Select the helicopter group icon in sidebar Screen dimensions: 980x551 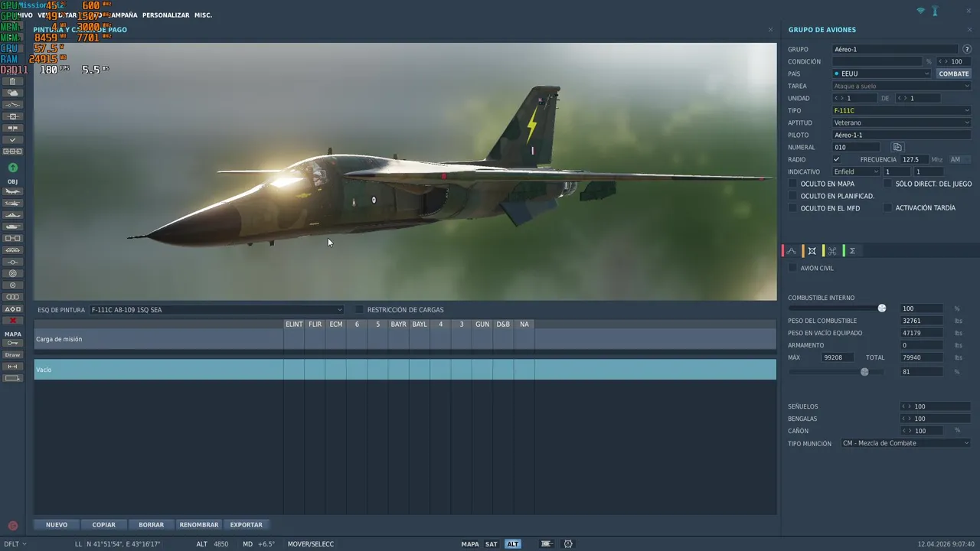point(12,204)
